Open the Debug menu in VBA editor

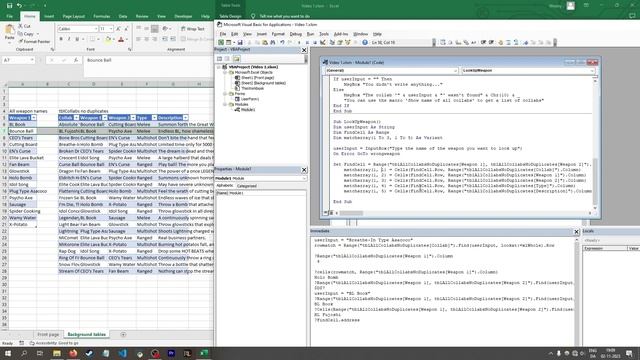[x=296, y=34]
